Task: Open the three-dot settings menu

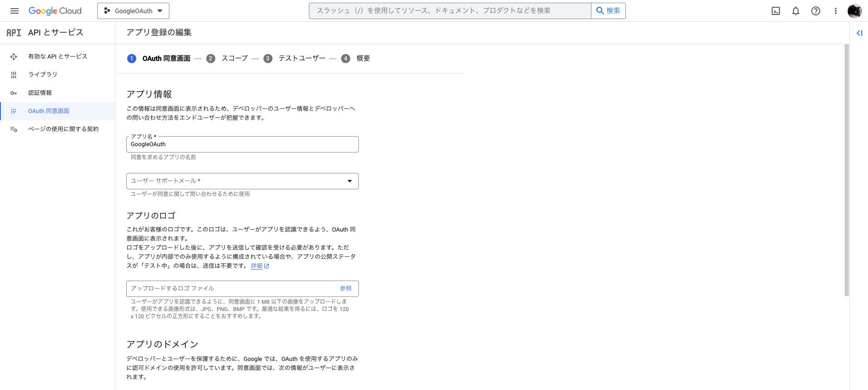Action: tap(836, 11)
